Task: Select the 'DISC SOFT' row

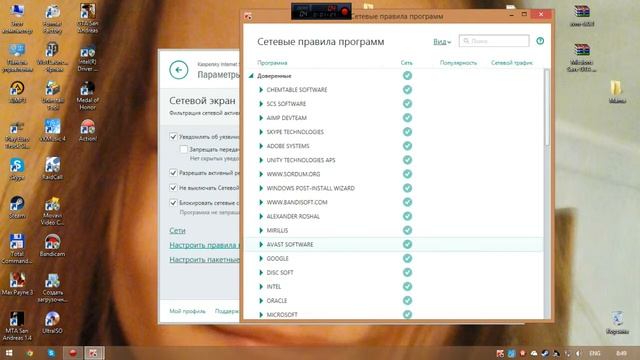Action: (394, 272)
